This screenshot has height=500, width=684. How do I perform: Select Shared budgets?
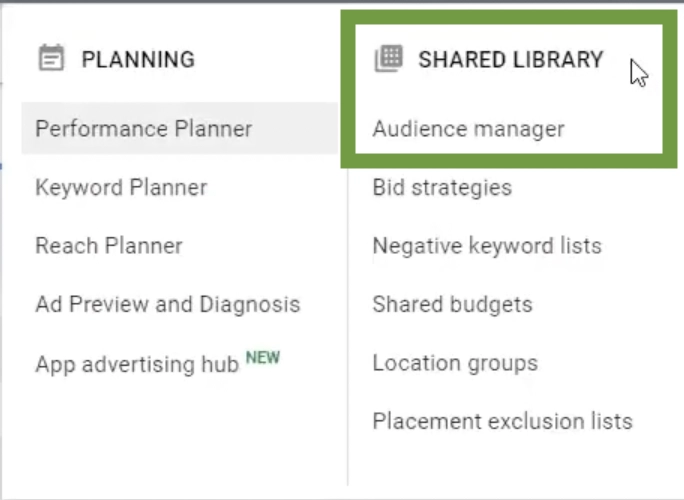[452, 304]
